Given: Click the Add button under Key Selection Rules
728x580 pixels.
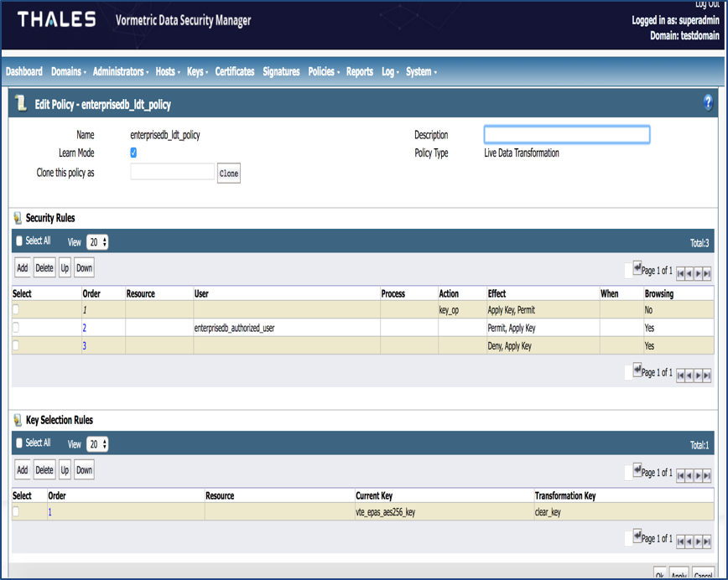Looking at the screenshot, I should (x=23, y=470).
